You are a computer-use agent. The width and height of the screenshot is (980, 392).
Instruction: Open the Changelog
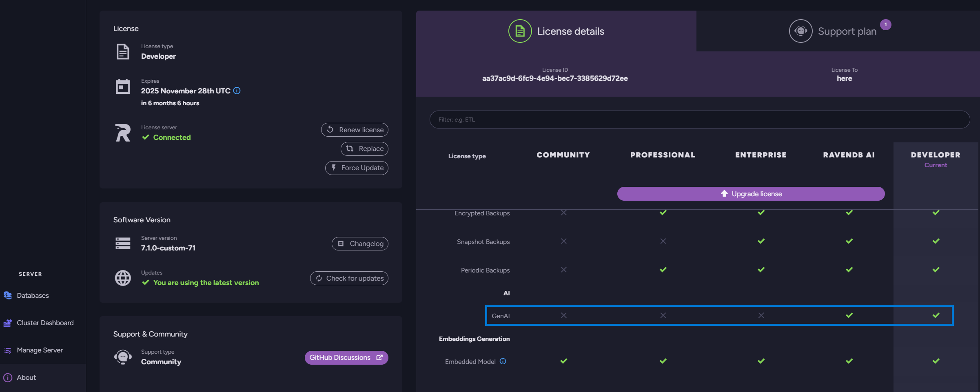pyautogui.click(x=359, y=244)
